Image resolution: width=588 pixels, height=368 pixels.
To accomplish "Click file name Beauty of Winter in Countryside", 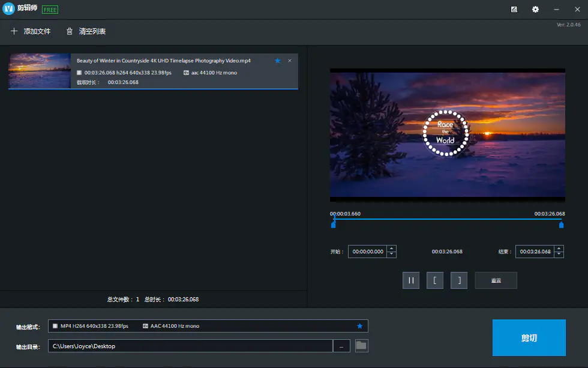I will click(x=163, y=61).
